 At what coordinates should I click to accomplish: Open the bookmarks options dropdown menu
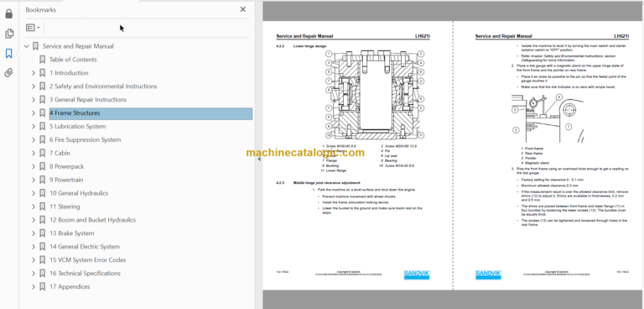(x=33, y=28)
